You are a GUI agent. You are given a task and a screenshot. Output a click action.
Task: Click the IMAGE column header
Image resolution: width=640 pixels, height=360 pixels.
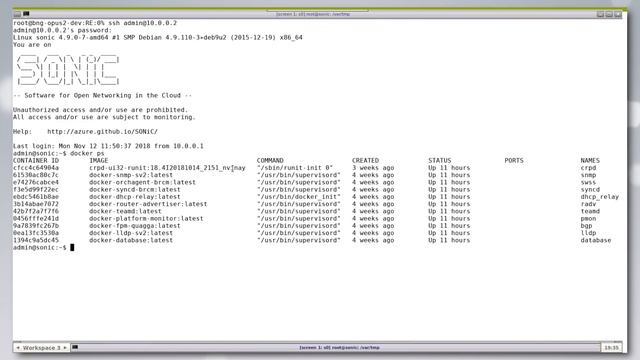click(99, 160)
